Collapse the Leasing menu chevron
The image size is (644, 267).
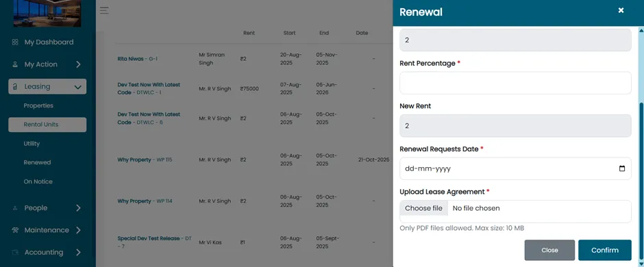coord(77,86)
